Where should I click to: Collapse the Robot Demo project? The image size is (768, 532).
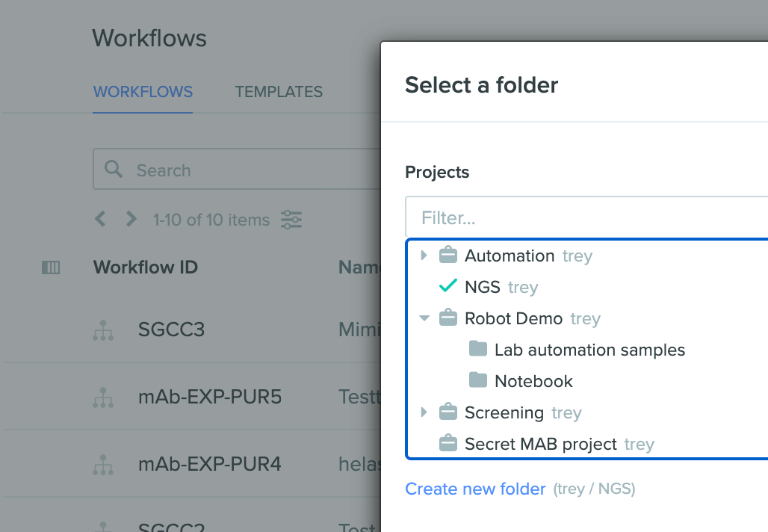(x=424, y=318)
